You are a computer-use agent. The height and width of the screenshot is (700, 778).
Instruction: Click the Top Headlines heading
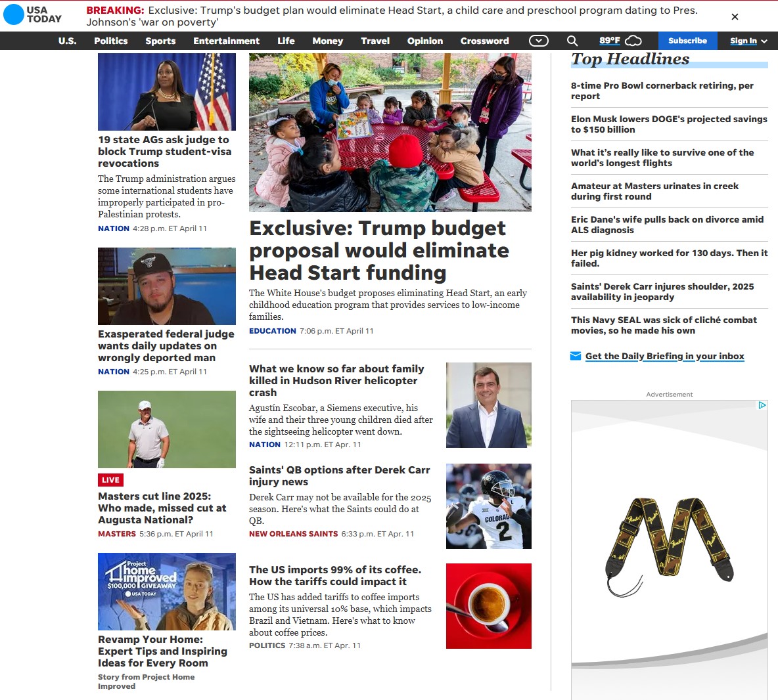[630, 59]
